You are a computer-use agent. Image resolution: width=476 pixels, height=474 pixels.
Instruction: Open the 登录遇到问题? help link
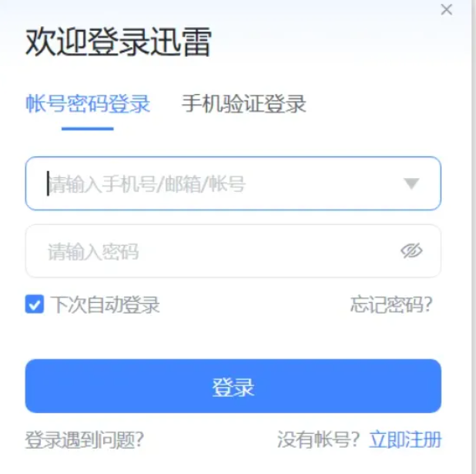(85, 439)
